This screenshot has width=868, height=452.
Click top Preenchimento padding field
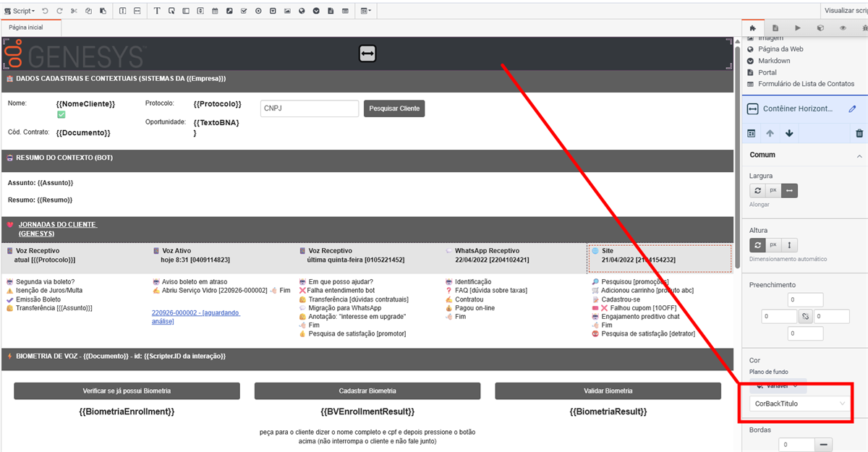pyautogui.click(x=805, y=299)
